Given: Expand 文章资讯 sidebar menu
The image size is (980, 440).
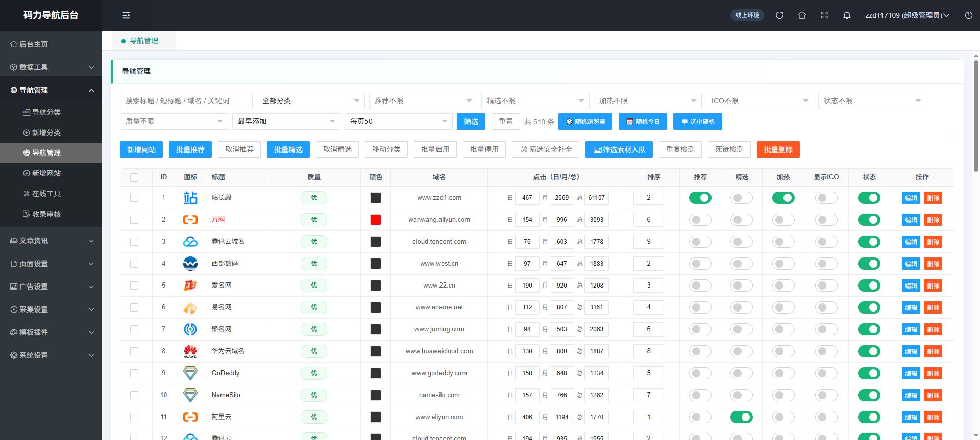Looking at the screenshot, I should 51,241.
